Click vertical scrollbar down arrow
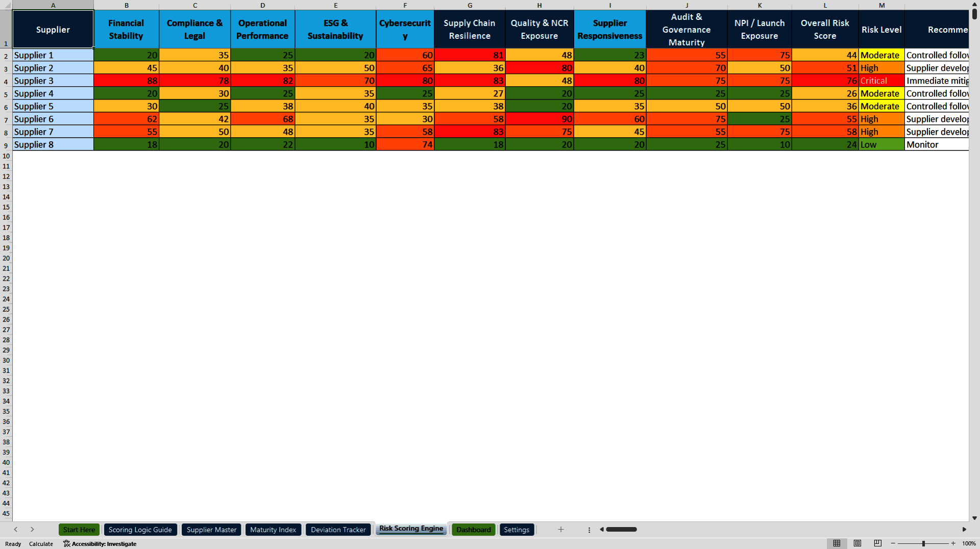The image size is (980, 549). point(974,518)
